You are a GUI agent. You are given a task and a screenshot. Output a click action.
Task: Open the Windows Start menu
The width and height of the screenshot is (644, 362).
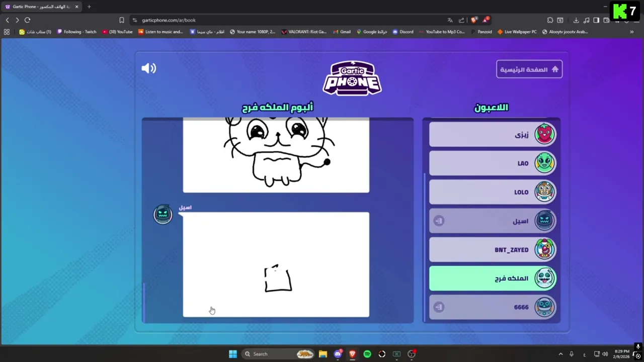232,354
